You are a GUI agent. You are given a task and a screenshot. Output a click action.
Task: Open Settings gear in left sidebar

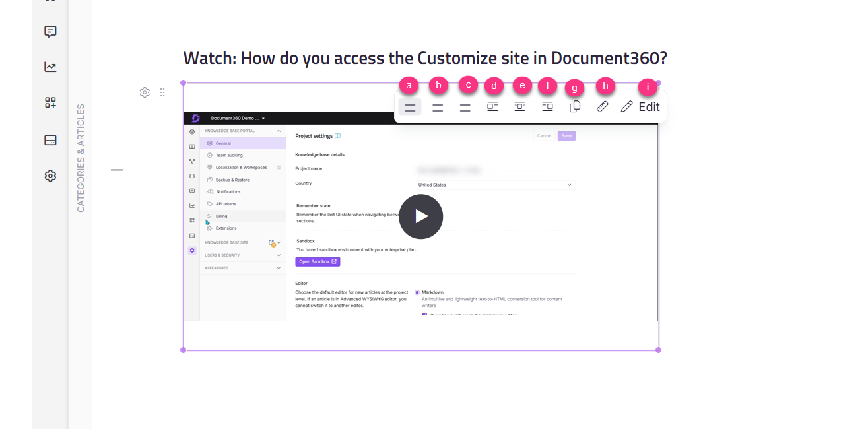(50, 176)
